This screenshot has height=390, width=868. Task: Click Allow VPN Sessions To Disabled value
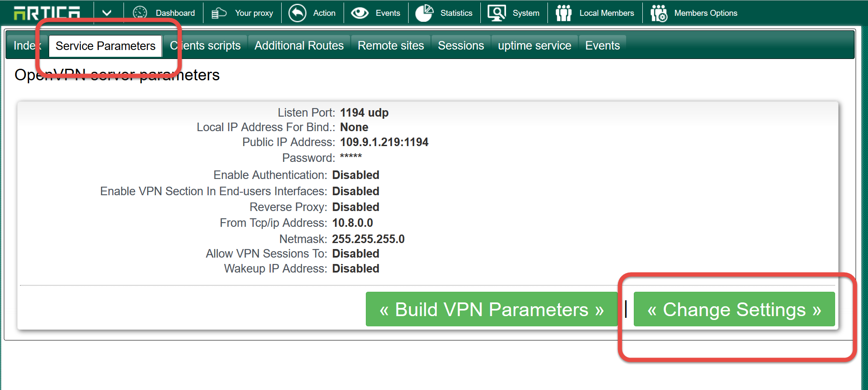click(x=356, y=254)
